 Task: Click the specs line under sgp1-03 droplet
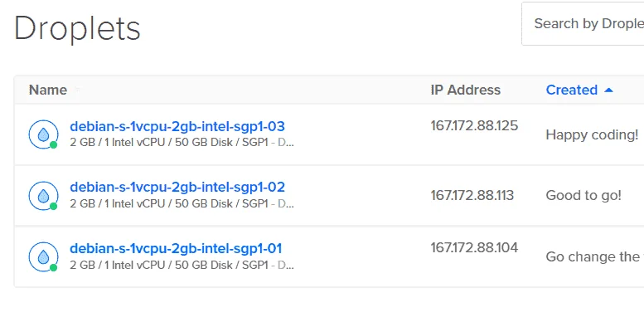(x=182, y=142)
